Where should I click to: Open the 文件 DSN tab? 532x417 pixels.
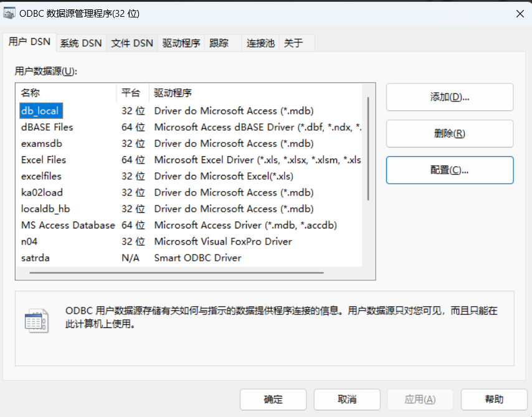point(132,43)
